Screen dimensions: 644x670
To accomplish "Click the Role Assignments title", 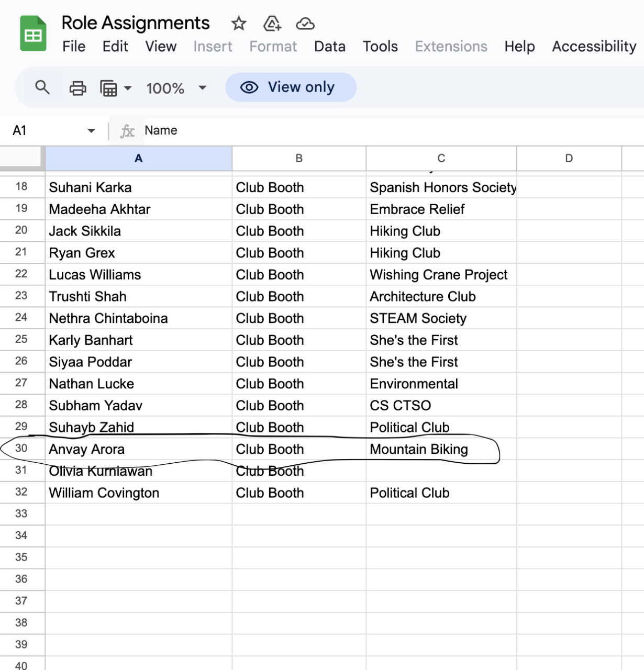I will point(136,23).
